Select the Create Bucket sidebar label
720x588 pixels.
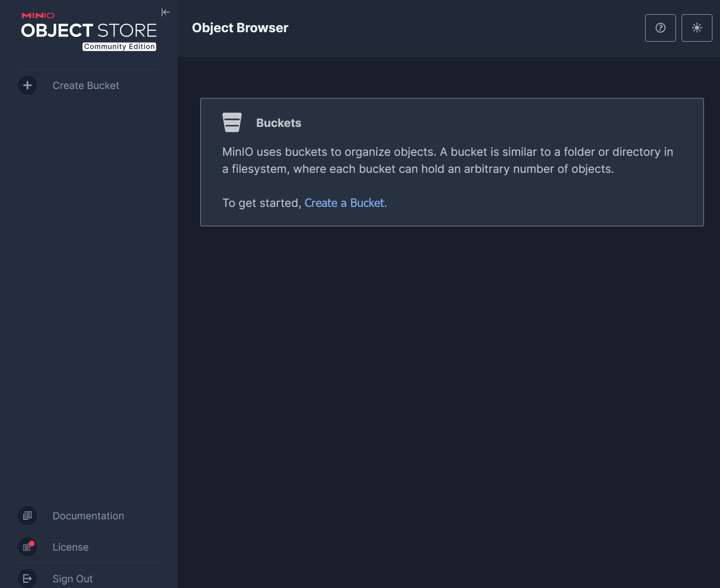[x=86, y=86]
